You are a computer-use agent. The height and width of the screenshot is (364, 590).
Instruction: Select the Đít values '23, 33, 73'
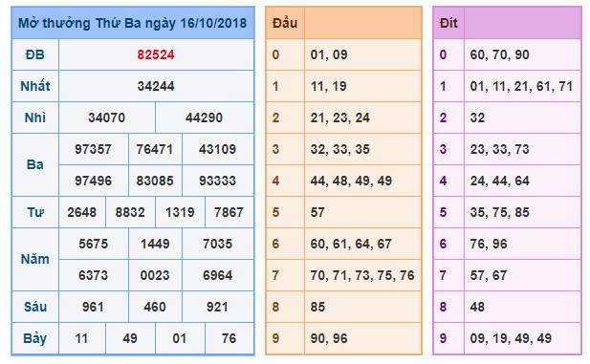500,149
